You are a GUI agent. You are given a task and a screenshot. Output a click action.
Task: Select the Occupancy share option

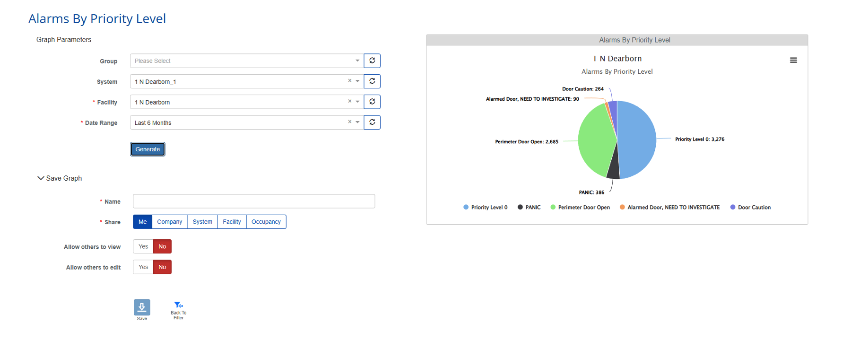(x=266, y=222)
